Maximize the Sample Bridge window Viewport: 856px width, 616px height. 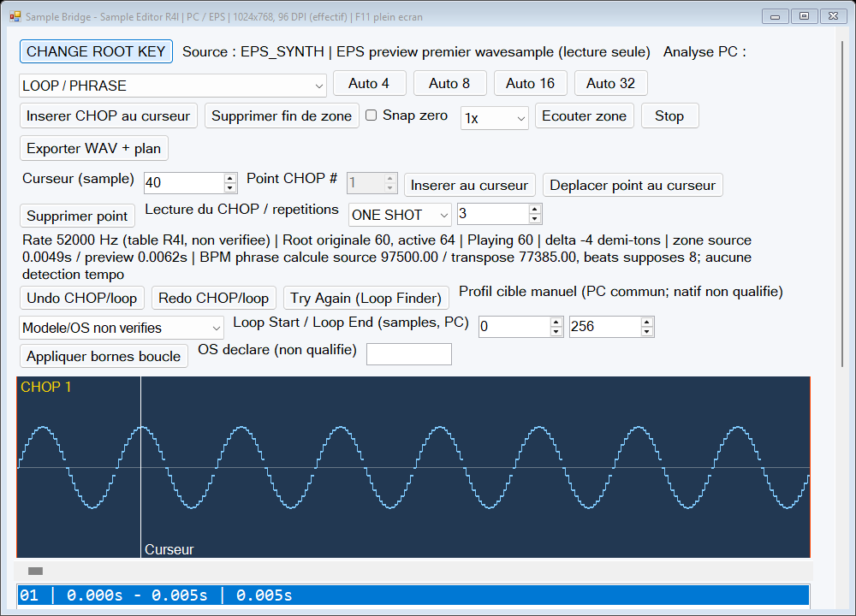[x=804, y=16]
